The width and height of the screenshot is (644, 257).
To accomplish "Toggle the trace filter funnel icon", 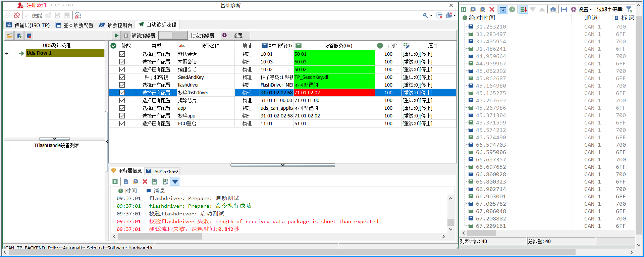I will (x=629, y=9).
